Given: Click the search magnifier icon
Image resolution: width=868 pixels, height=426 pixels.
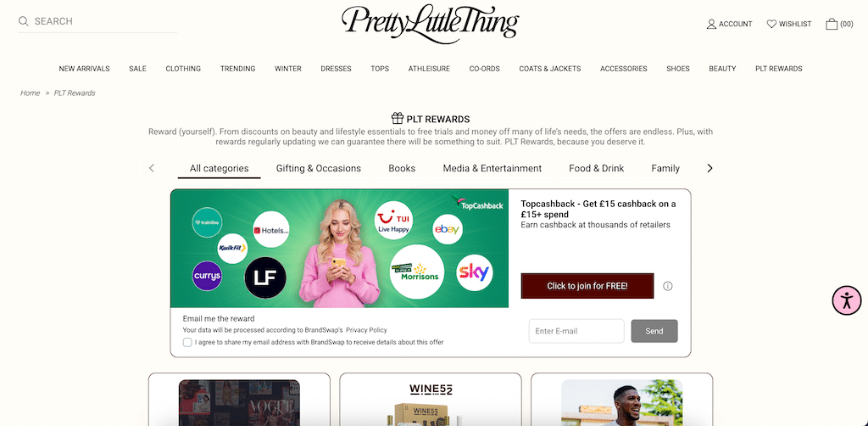Looking at the screenshot, I should point(23,21).
